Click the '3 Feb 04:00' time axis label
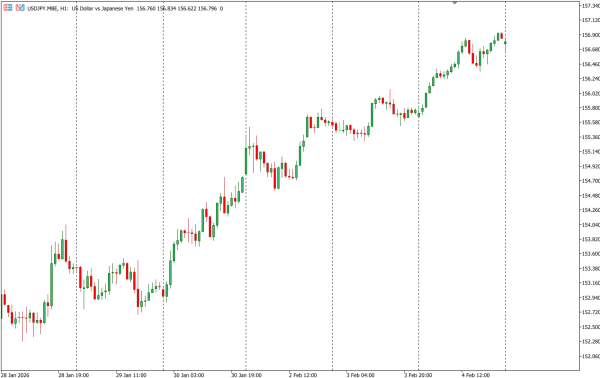Image resolution: width=600 pixels, height=378 pixels. (x=361, y=375)
